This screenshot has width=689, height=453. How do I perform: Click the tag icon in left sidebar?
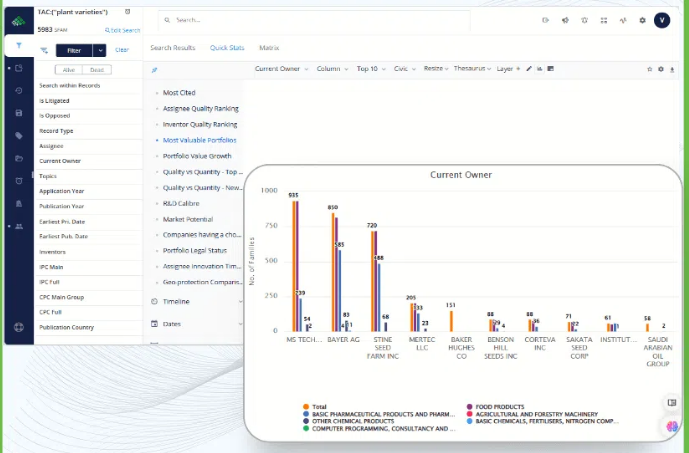[19, 135]
